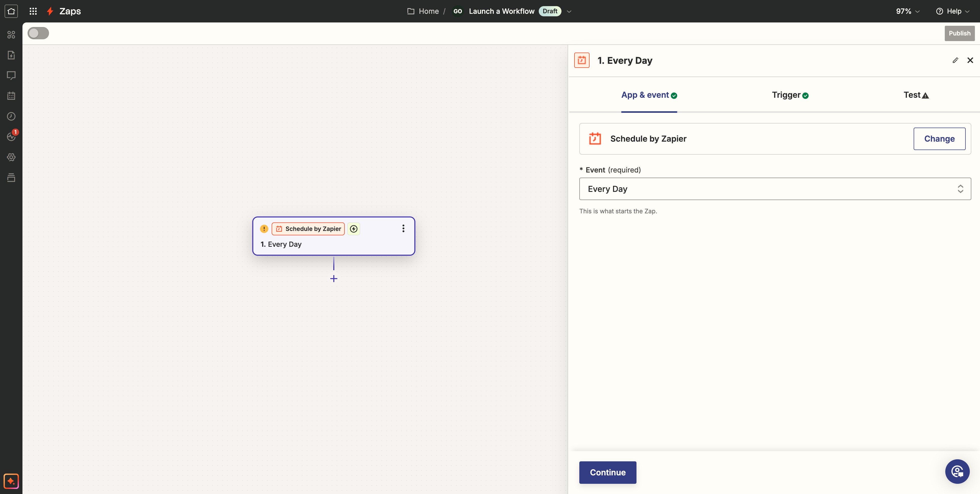
Task: Select the 1. Every Day step card text
Action: point(281,244)
